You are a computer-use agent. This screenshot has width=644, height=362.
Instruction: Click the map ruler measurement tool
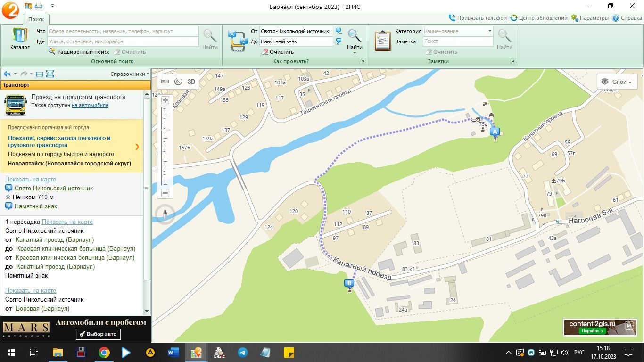[x=165, y=82]
